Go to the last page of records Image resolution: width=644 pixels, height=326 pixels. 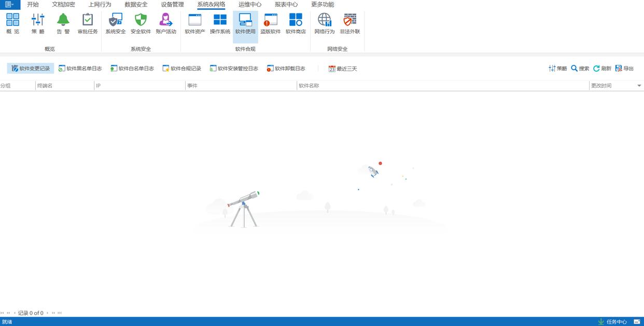click(60, 313)
